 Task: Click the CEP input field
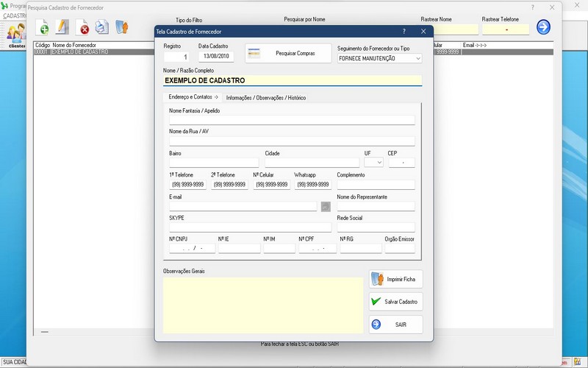click(401, 163)
